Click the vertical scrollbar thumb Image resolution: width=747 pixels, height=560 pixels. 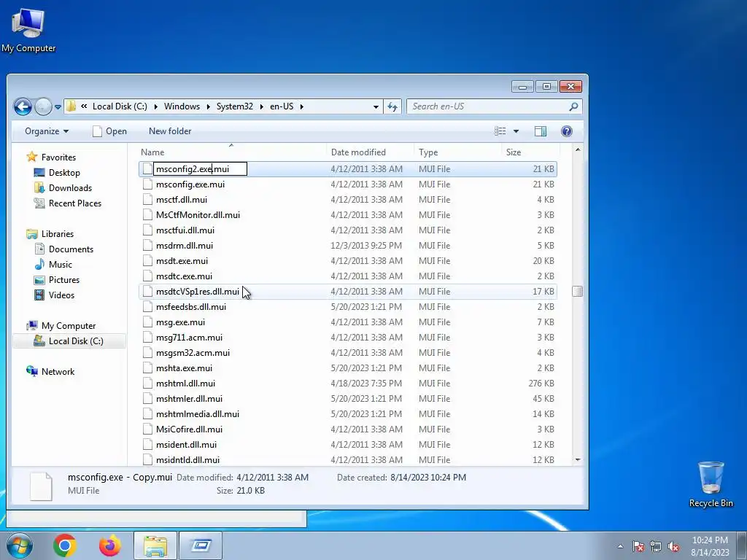578,291
